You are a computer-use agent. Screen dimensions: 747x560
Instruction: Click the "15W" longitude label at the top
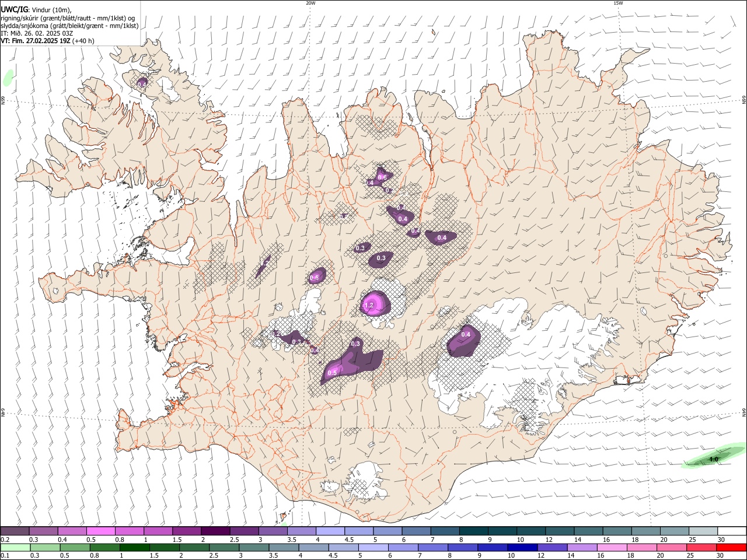617,3
